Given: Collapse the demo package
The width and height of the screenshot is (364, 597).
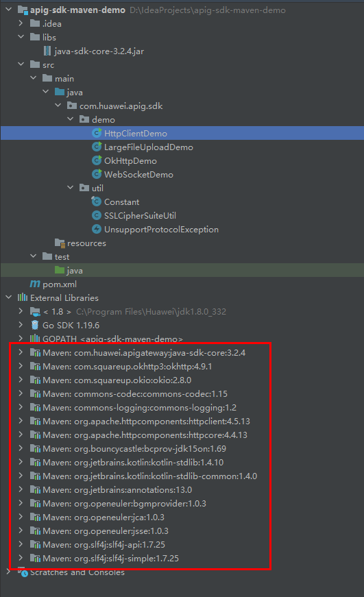Looking at the screenshot, I should click(x=71, y=119).
